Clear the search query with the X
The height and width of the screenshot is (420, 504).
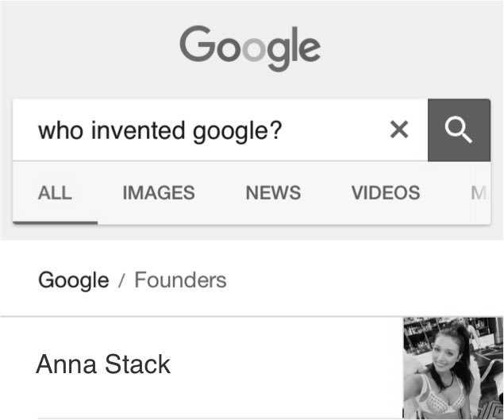[399, 129]
